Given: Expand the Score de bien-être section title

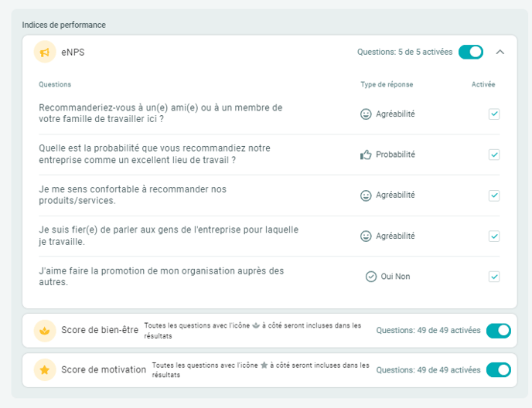Looking at the screenshot, I should coord(100,331).
